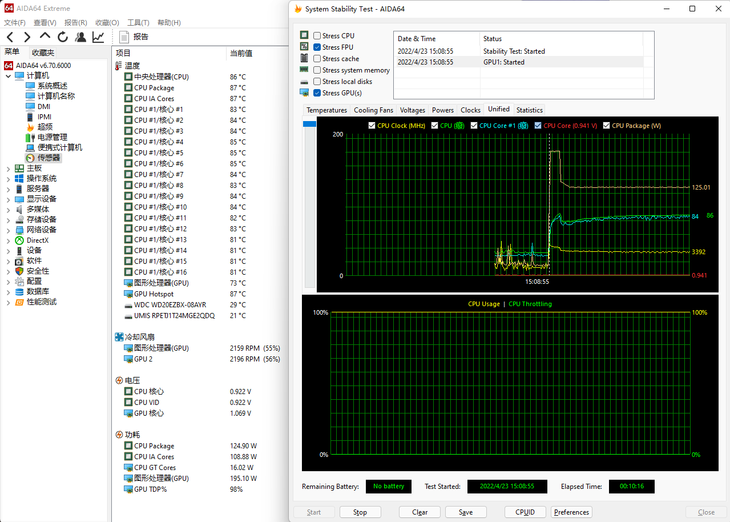This screenshot has height=522, width=730.
Task: Collapse the 计算机 tree node
Action: [8, 75]
